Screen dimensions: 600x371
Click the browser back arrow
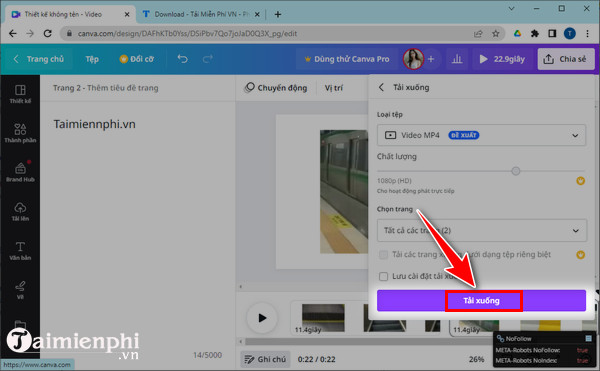click(x=13, y=34)
